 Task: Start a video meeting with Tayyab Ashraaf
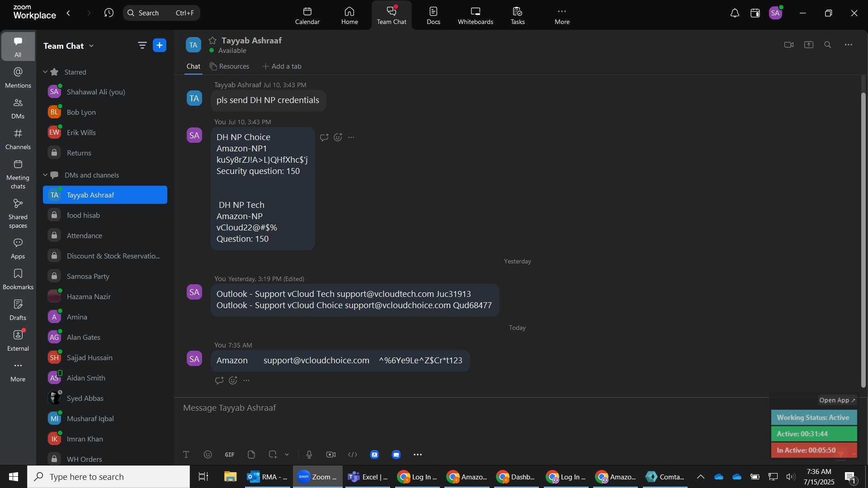tap(789, 45)
